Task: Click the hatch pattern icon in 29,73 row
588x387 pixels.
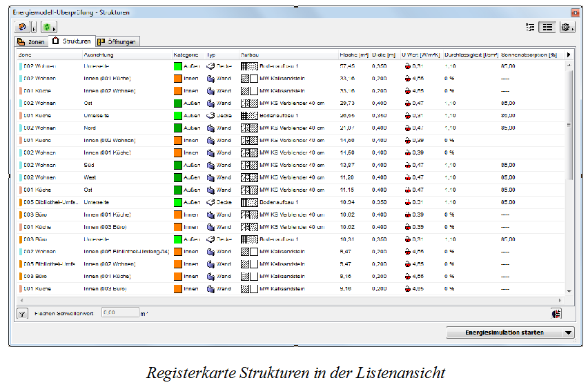Action: pos(249,103)
